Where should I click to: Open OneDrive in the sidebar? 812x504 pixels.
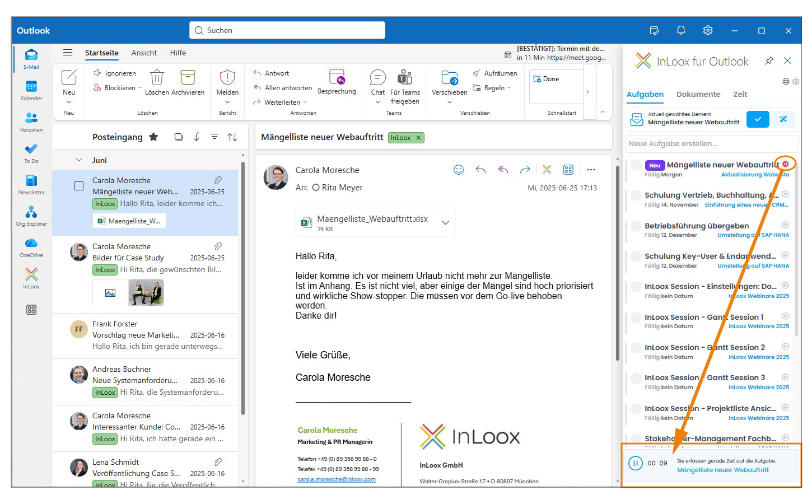coord(31,247)
